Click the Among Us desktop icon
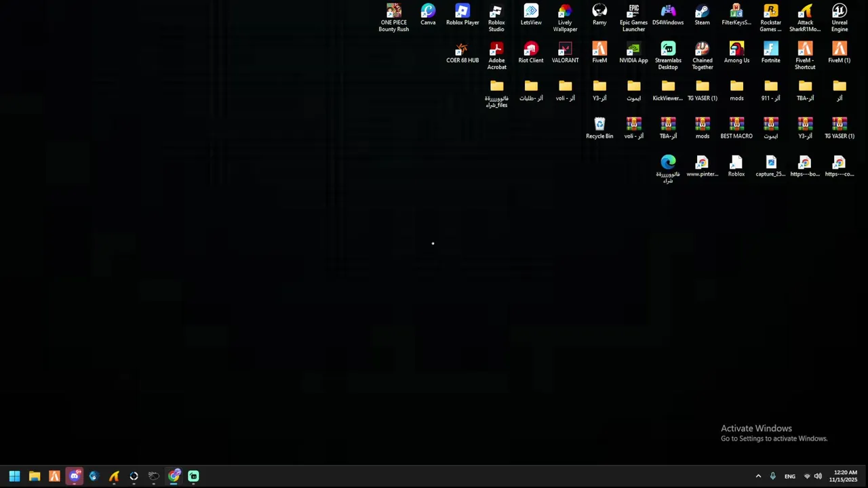Viewport: 868px width, 488px height. tap(736, 53)
